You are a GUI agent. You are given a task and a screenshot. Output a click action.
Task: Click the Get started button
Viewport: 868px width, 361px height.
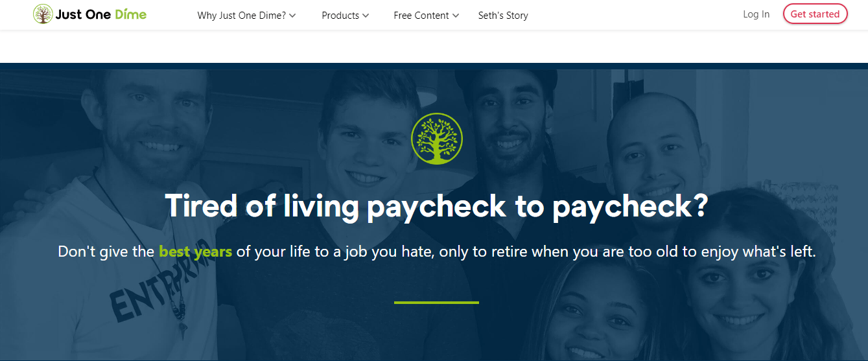(x=815, y=14)
